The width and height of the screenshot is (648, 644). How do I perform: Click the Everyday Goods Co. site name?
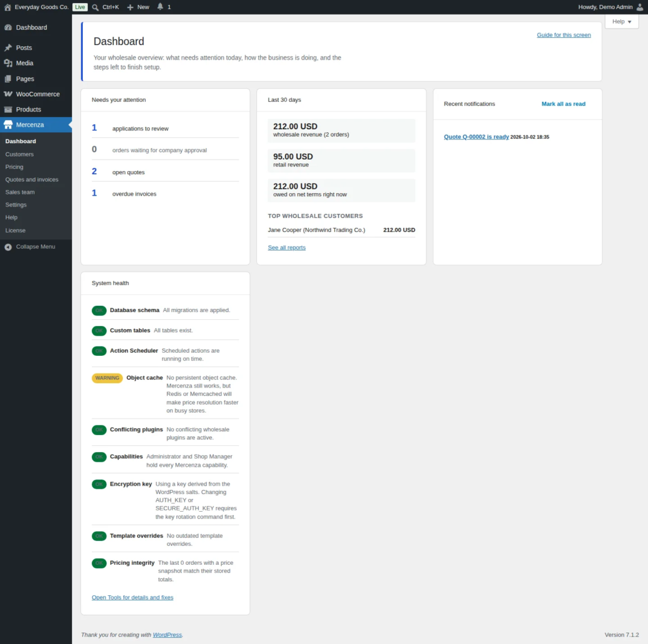(x=41, y=7)
